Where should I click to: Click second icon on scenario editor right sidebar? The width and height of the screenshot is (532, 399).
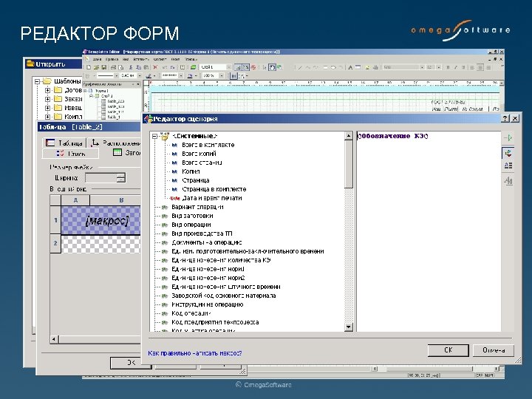click(x=508, y=154)
